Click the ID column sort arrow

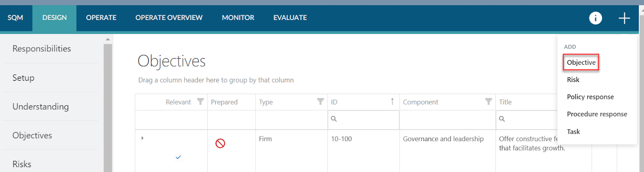click(x=392, y=102)
